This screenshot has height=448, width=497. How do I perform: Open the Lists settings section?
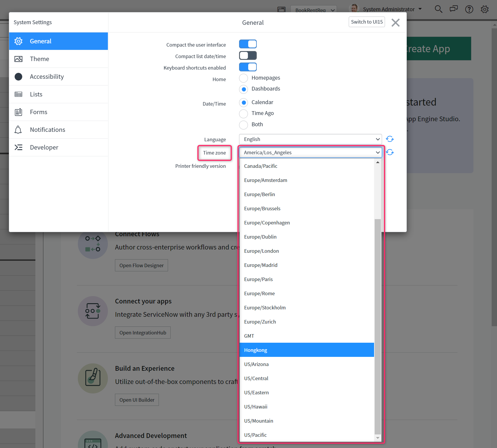click(x=36, y=94)
